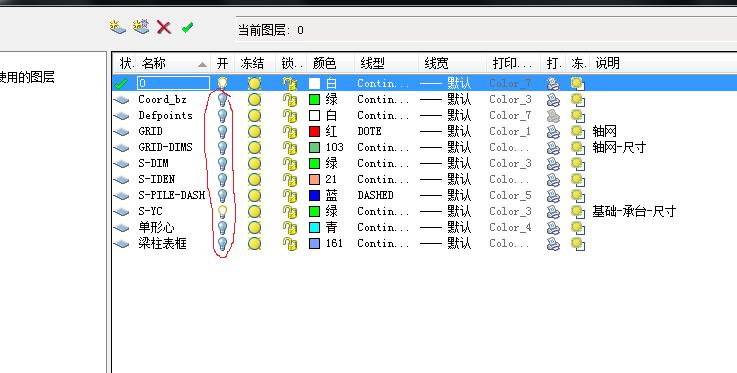The width and height of the screenshot is (737, 373).
Task: Click green check Set Current icon
Action: coord(188,27)
